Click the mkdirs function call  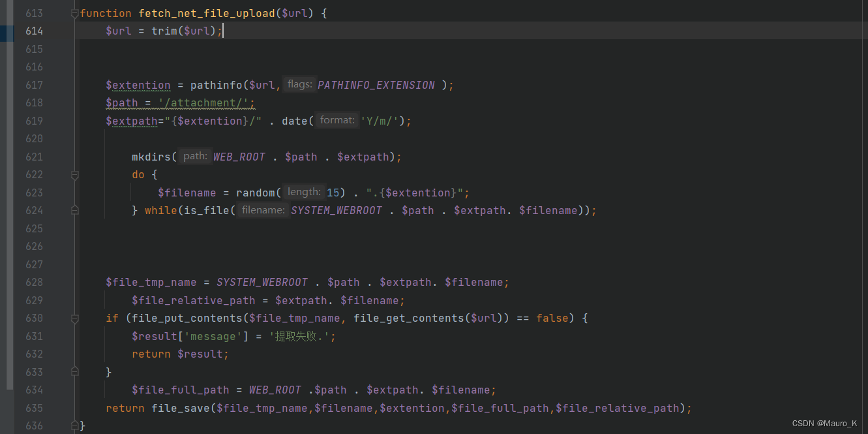151,157
